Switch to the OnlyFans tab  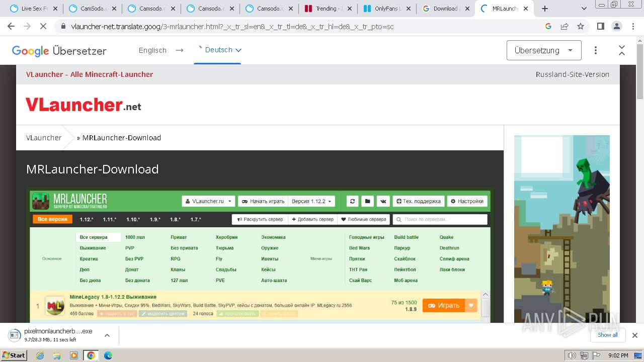[x=387, y=9]
